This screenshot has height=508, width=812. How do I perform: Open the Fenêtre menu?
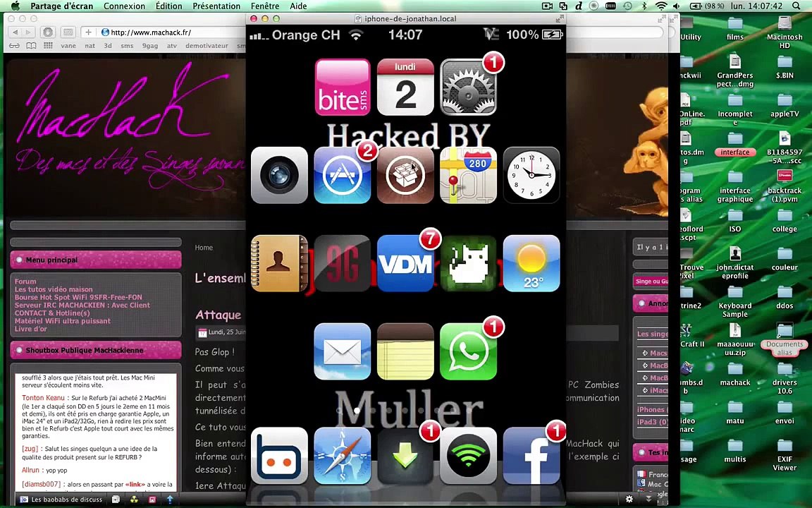coord(264,6)
